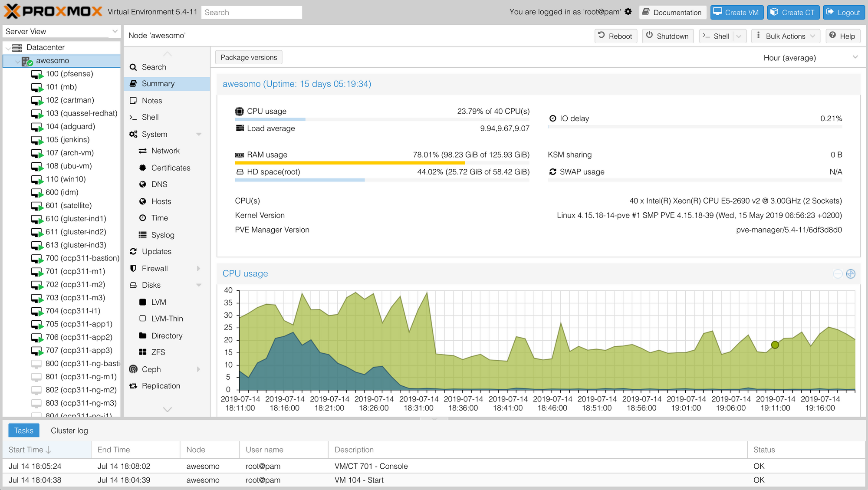Click the Firewall shield icon
Image resolution: width=868 pixels, height=490 pixels.
[x=133, y=269]
